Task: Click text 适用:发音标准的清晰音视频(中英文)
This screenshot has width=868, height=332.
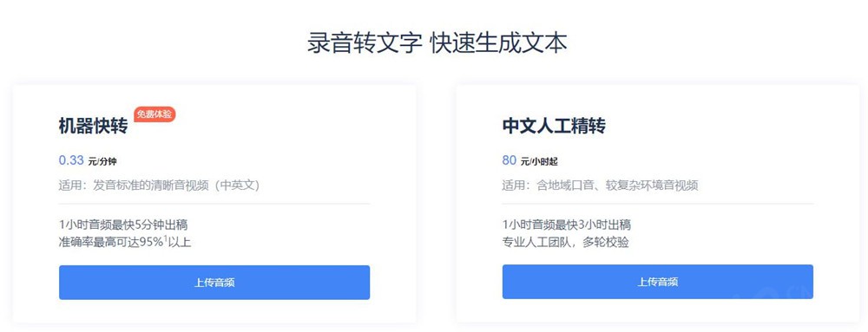Action: pos(160,186)
